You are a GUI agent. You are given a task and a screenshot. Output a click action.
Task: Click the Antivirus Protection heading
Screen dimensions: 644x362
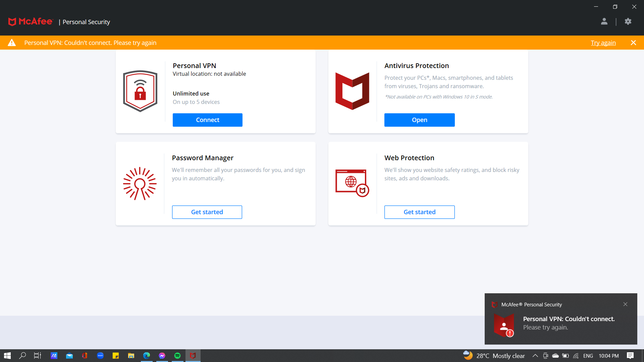[417, 66]
